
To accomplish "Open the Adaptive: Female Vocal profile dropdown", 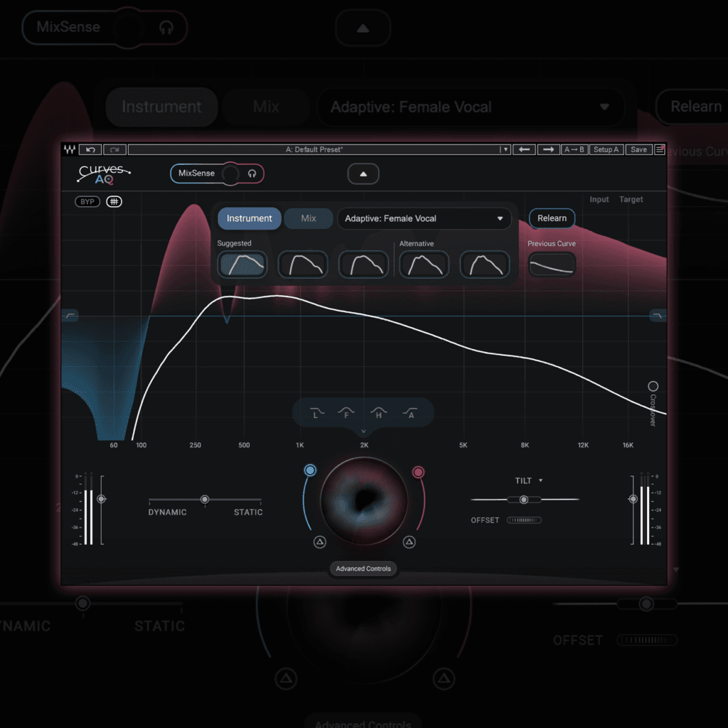I will pyautogui.click(x=424, y=219).
